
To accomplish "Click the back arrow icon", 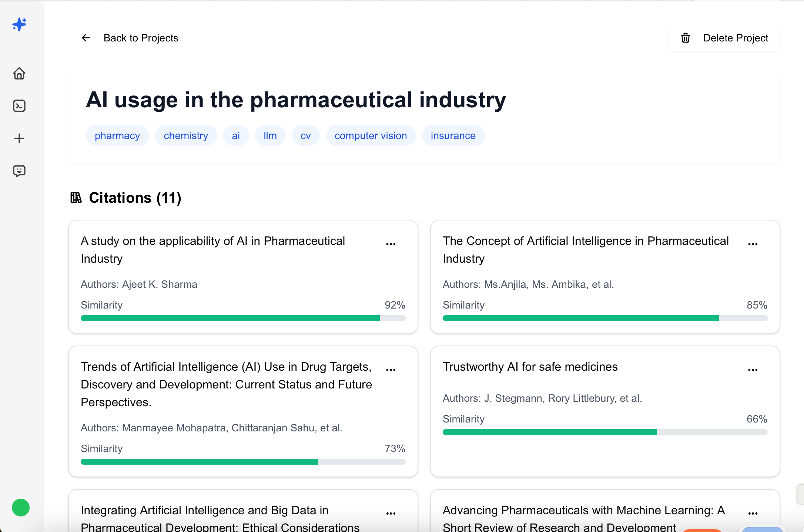I will tap(86, 38).
